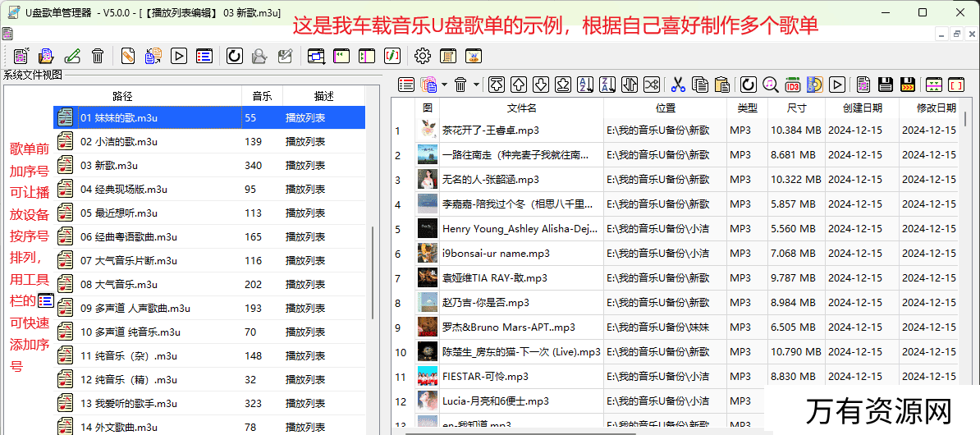Select the song 赵乃吉-你是否.mp3
This screenshot has width=980, height=435.
485,302
